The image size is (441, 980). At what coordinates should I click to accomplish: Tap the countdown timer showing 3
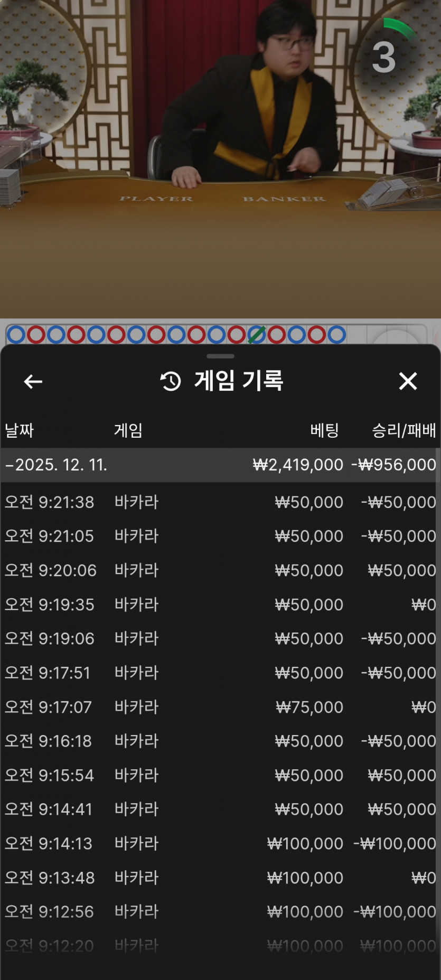point(384,57)
